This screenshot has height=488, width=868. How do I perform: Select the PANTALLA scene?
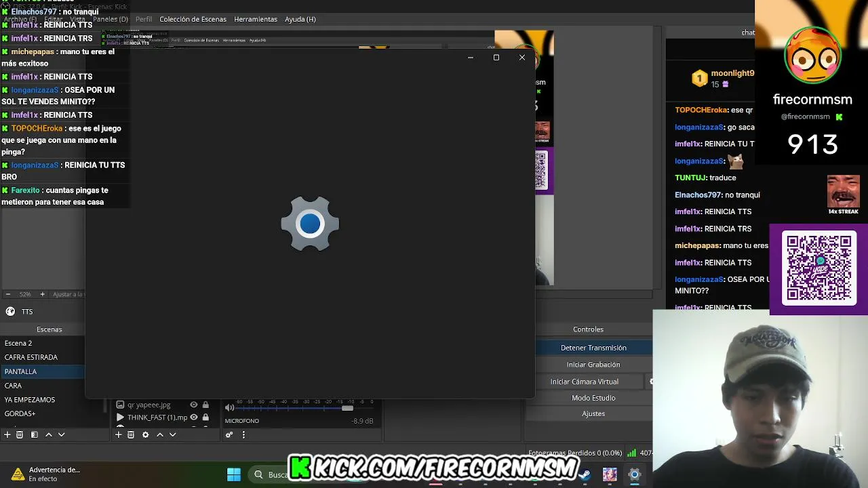pos(43,371)
